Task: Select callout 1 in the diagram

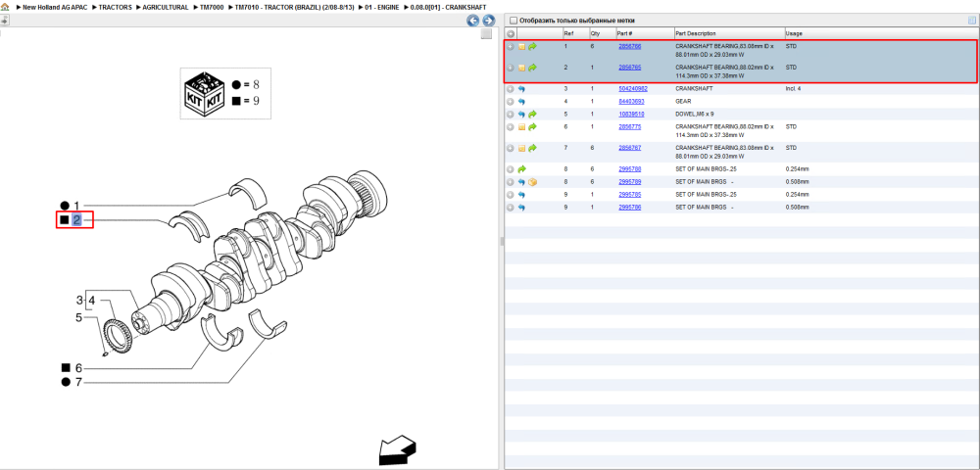Action: click(76, 206)
